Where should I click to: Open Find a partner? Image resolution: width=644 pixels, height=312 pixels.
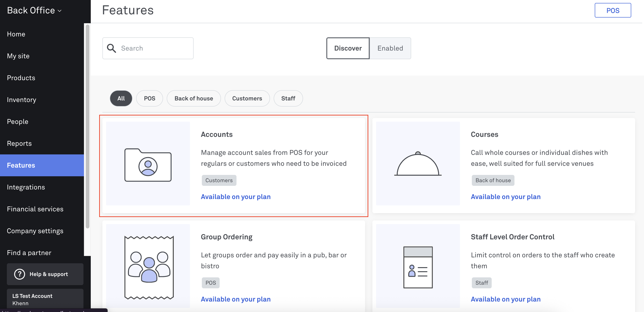(x=42, y=253)
